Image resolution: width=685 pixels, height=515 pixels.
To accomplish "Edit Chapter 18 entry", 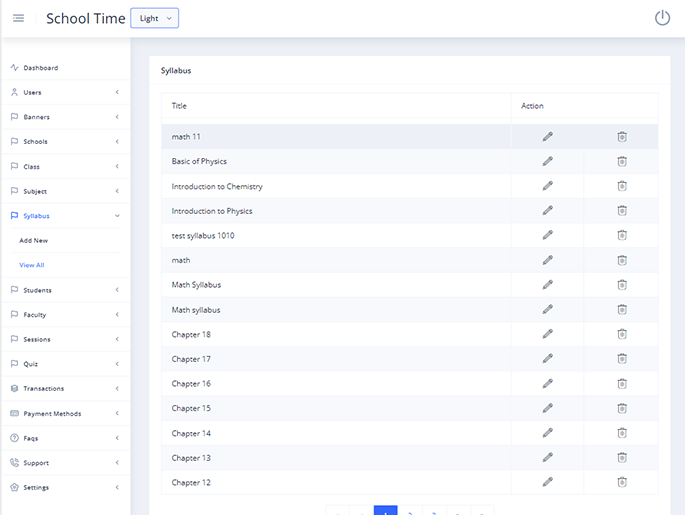I will (547, 334).
